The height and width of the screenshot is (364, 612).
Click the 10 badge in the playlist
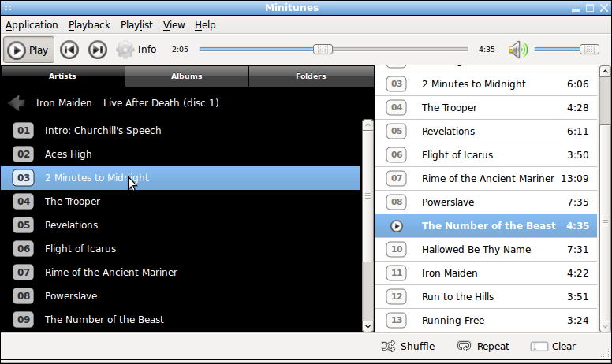[x=397, y=250]
